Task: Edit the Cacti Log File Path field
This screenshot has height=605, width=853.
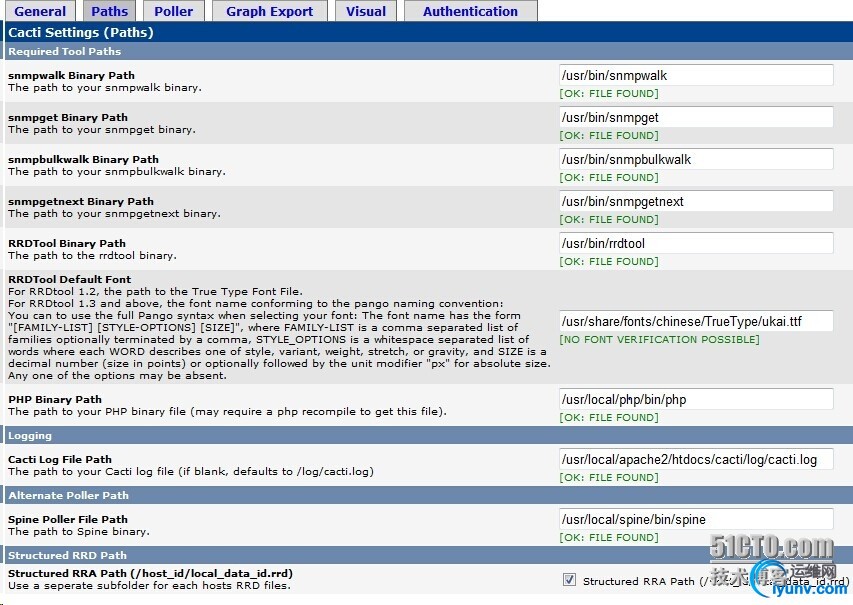Action: (x=696, y=459)
